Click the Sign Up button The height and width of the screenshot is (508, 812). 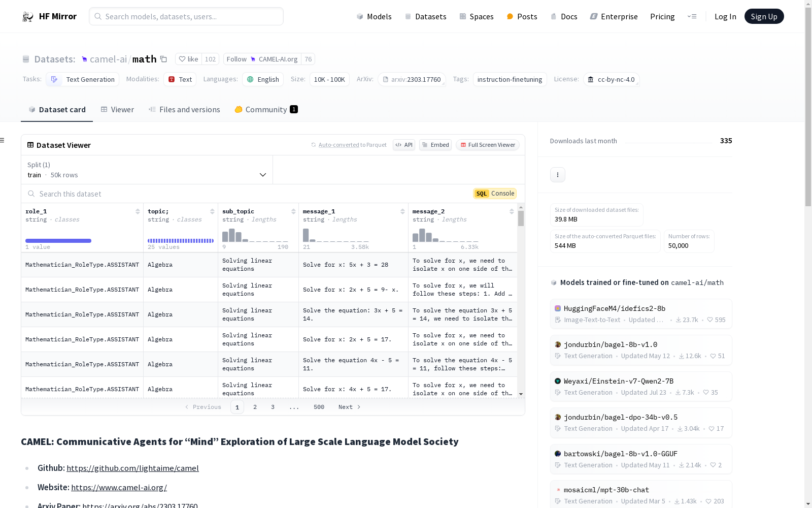(x=764, y=16)
